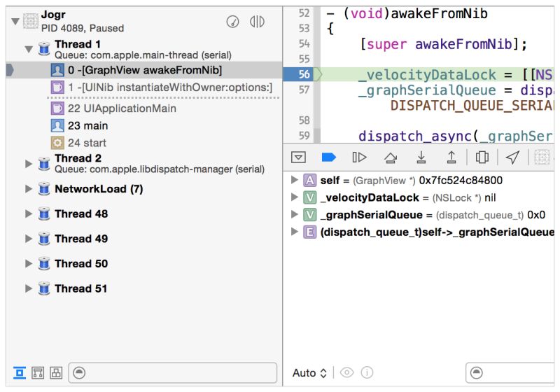Image resolution: width=560 pixels, height=392 pixels.
Task: Expand Thread 2 disclosure triangle
Action: (29, 164)
